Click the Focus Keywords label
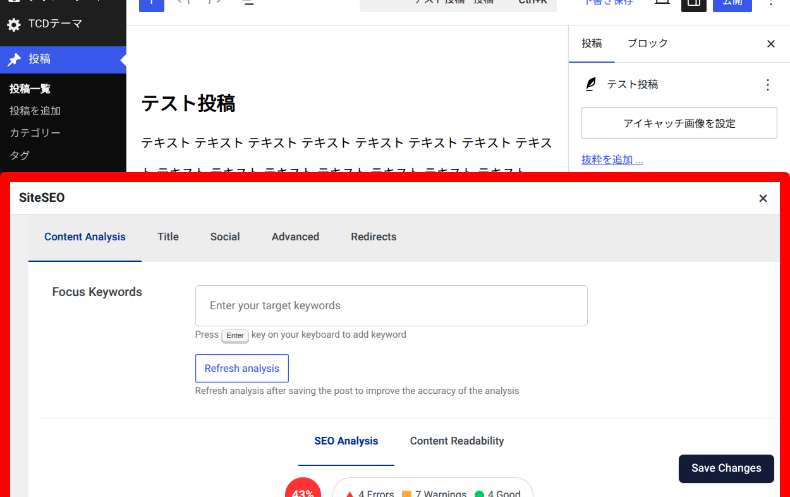This screenshot has width=790, height=497. [x=97, y=292]
